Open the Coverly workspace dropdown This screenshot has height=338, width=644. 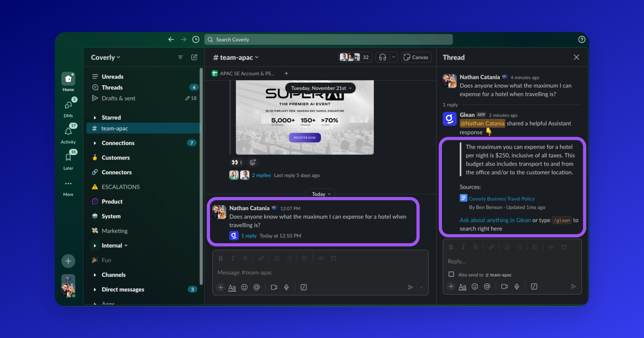click(x=105, y=57)
